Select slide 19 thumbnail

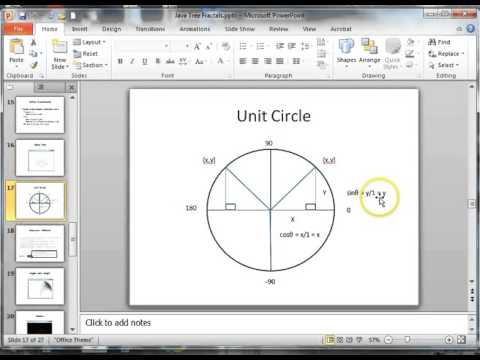[40, 286]
